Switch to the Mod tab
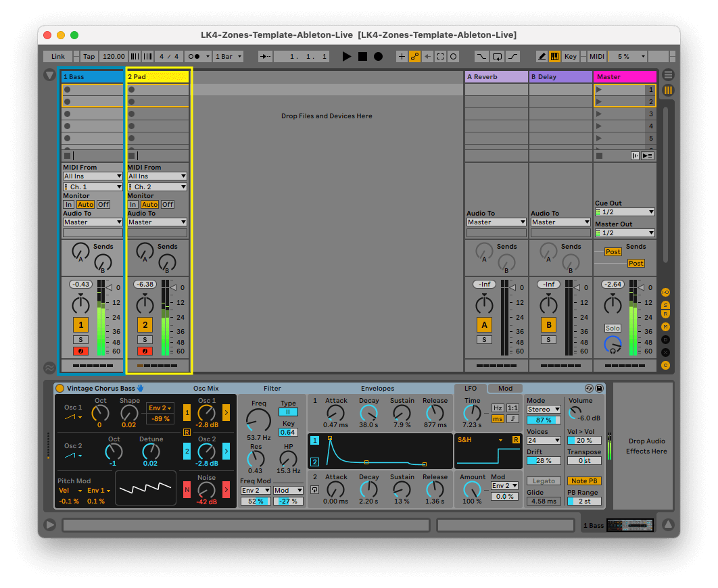This screenshot has height=588, width=718. [x=505, y=388]
